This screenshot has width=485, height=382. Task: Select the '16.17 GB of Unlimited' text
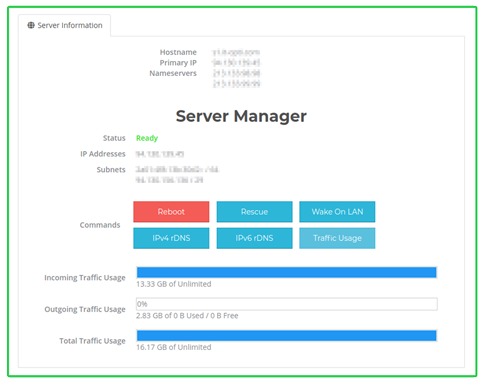pyautogui.click(x=174, y=347)
